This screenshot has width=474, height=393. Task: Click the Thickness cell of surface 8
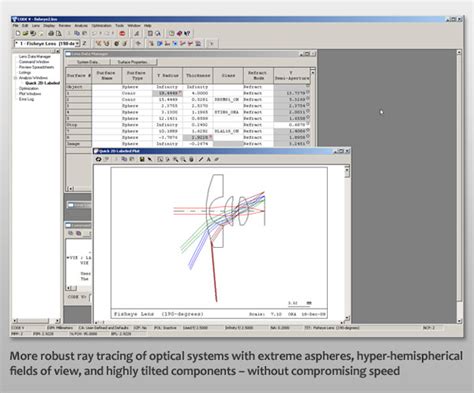(198, 137)
